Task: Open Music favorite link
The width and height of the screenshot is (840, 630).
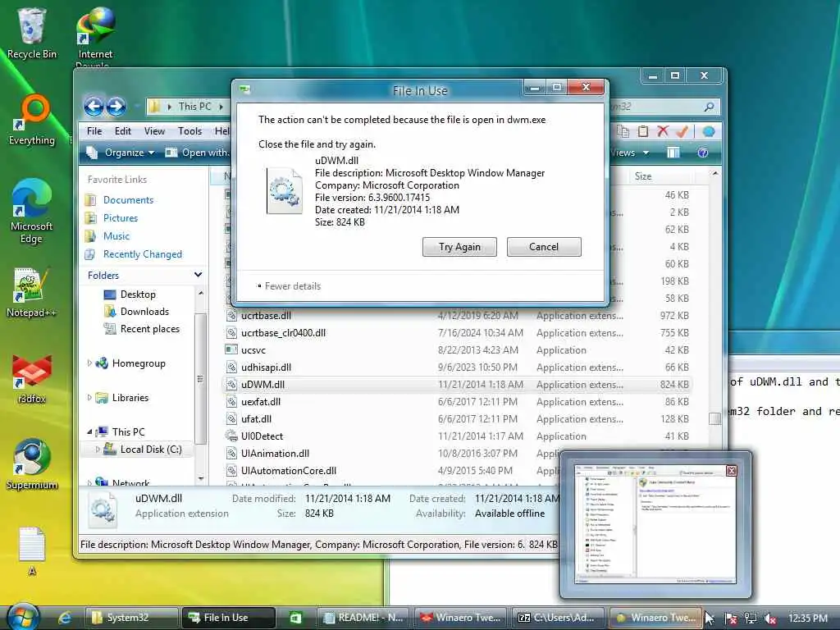Action: click(x=116, y=236)
